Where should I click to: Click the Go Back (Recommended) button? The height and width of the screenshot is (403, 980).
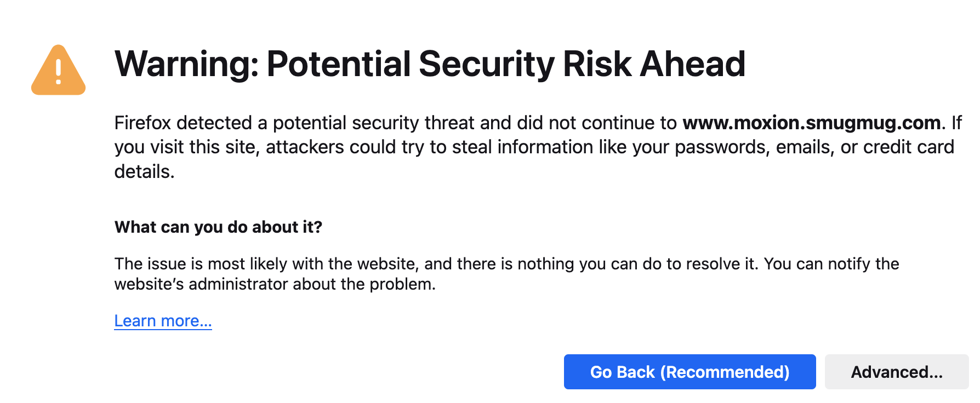point(690,372)
